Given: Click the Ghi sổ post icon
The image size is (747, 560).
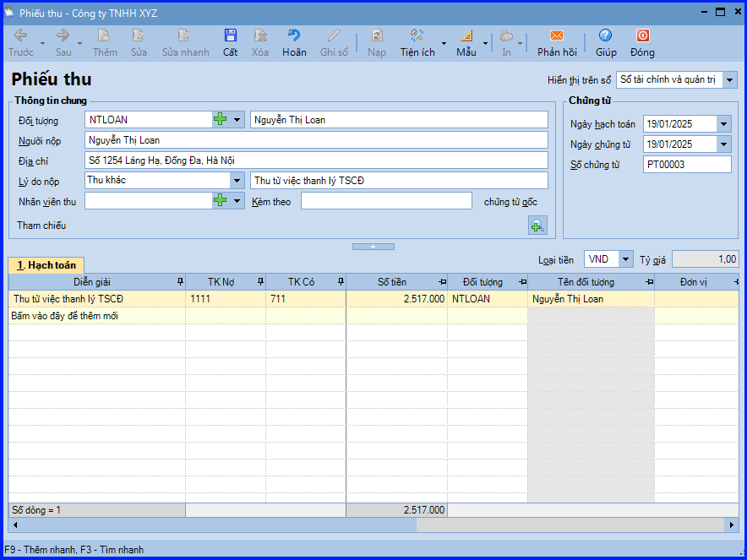Looking at the screenshot, I should point(334,43).
